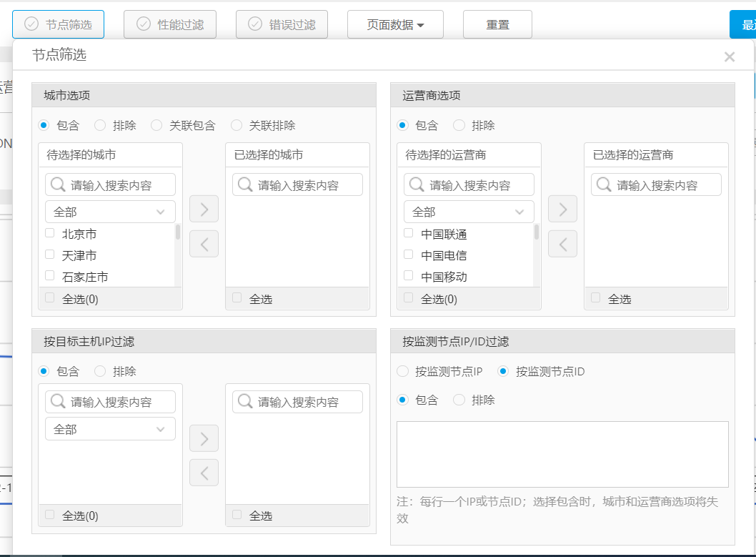
Task: Open the 全部 dropdown under 待选择的运营商
Action: click(469, 212)
